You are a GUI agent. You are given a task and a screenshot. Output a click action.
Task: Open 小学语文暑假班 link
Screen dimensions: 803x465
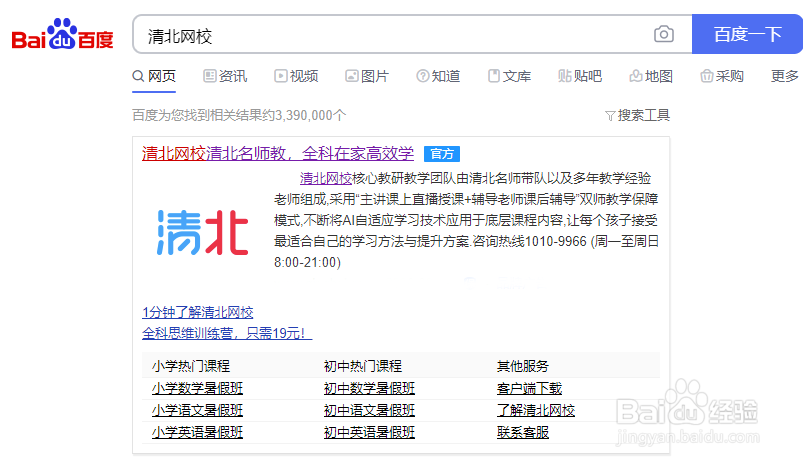pos(197,410)
